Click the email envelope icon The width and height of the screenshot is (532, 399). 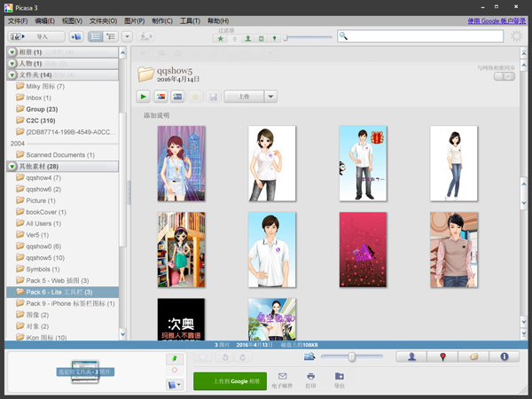pos(282,377)
